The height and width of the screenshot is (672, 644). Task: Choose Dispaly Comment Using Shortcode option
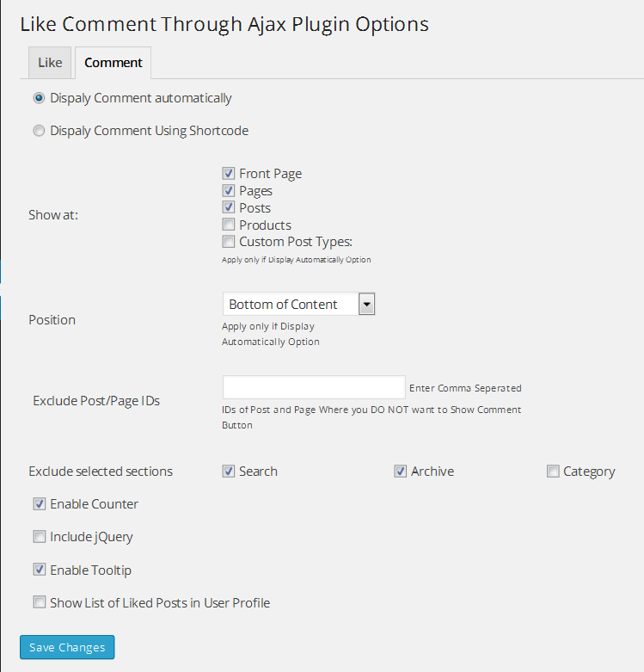tap(39, 132)
